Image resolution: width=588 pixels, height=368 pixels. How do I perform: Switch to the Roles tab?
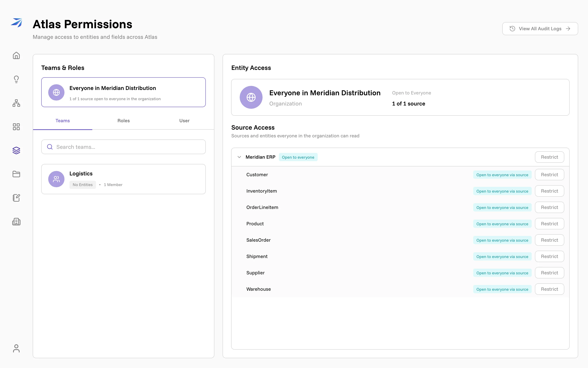pyautogui.click(x=124, y=121)
